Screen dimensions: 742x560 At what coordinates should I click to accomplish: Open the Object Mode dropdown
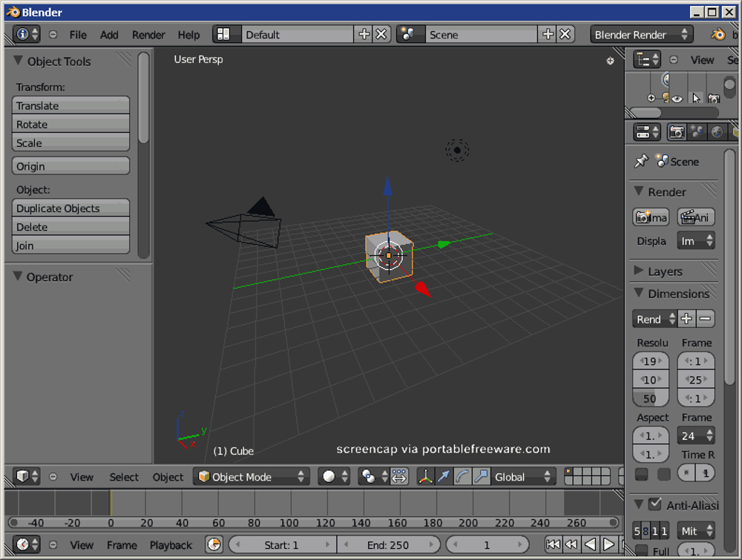(252, 476)
